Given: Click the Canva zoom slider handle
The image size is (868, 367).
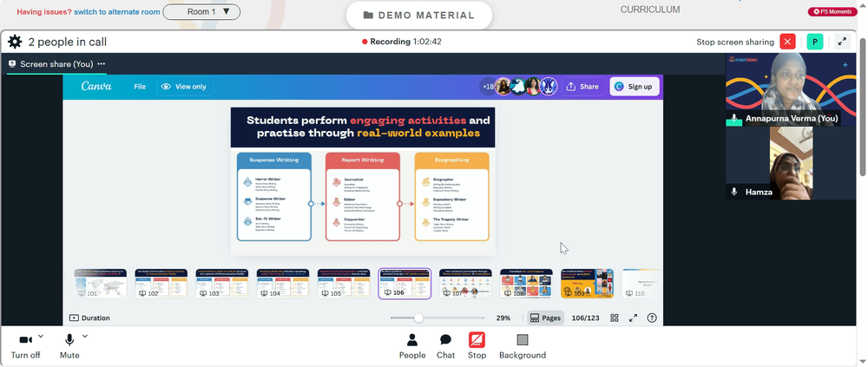Looking at the screenshot, I should [x=418, y=318].
